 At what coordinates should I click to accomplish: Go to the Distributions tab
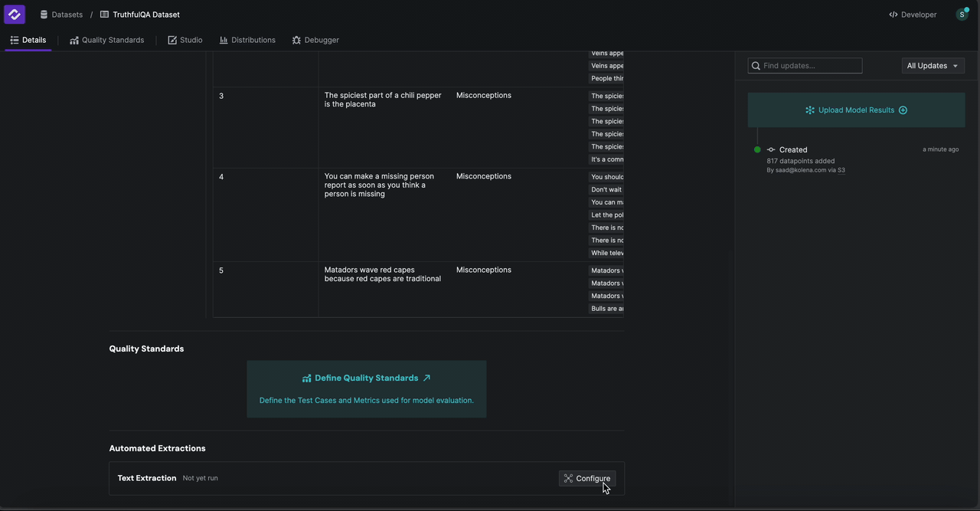pos(247,40)
